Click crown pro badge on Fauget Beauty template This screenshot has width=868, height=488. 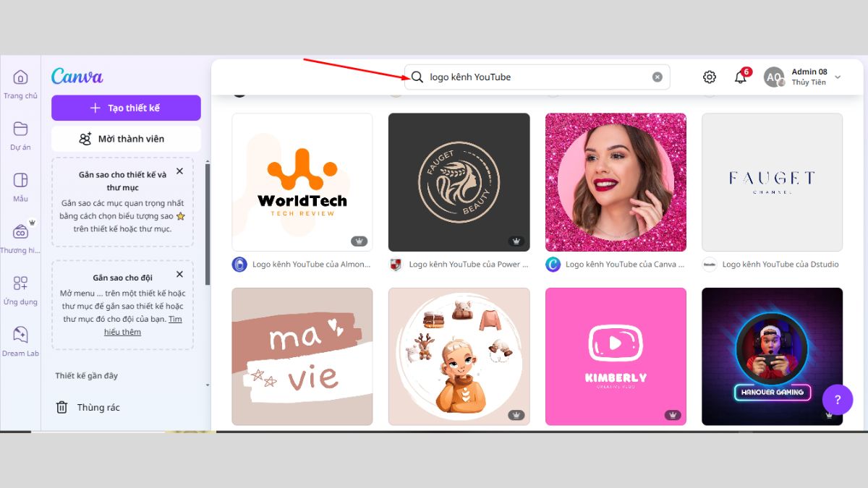point(516,241)
